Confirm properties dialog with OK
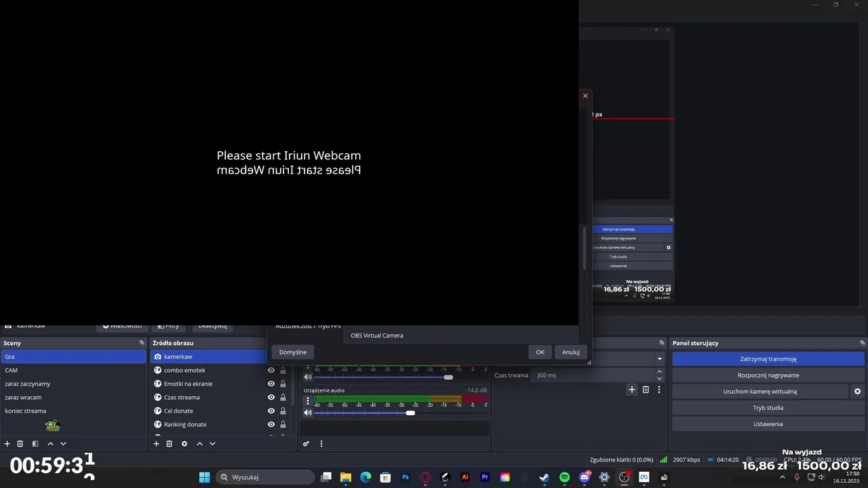 [540, 352]
